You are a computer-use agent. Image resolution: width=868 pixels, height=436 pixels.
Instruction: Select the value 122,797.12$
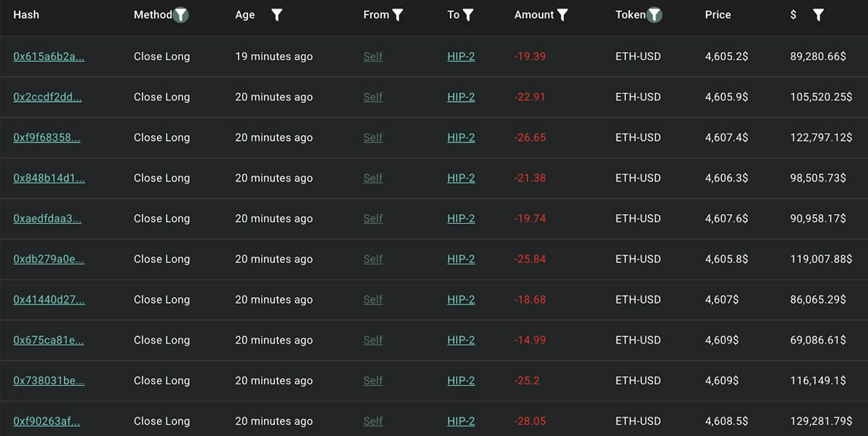pos(821,137)
